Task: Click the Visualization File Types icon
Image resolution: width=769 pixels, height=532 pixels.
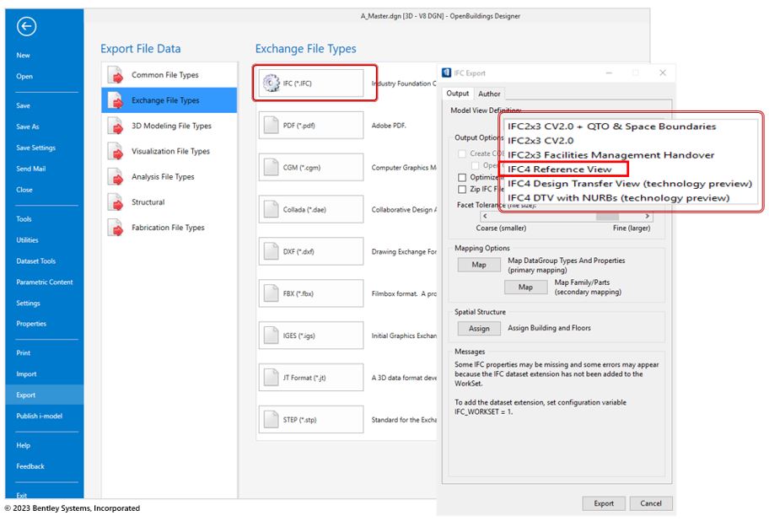Action: tap(116, 152)
